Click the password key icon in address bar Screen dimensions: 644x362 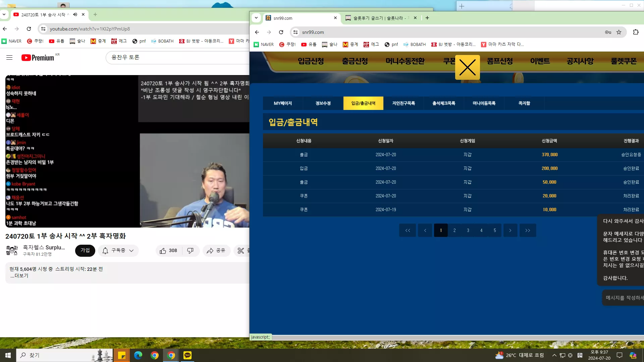tap(608, 32)
